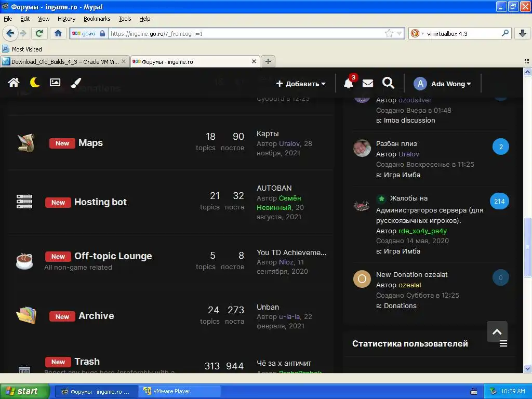Open Archive folder icon
Screen dimensions: 532x399
tap(26, 315)
